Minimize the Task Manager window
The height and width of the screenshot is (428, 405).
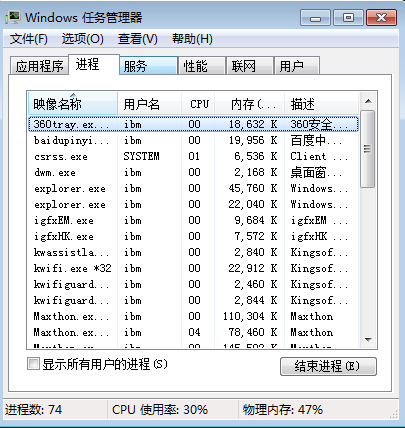pyautogui.click(x=315, y=18)
